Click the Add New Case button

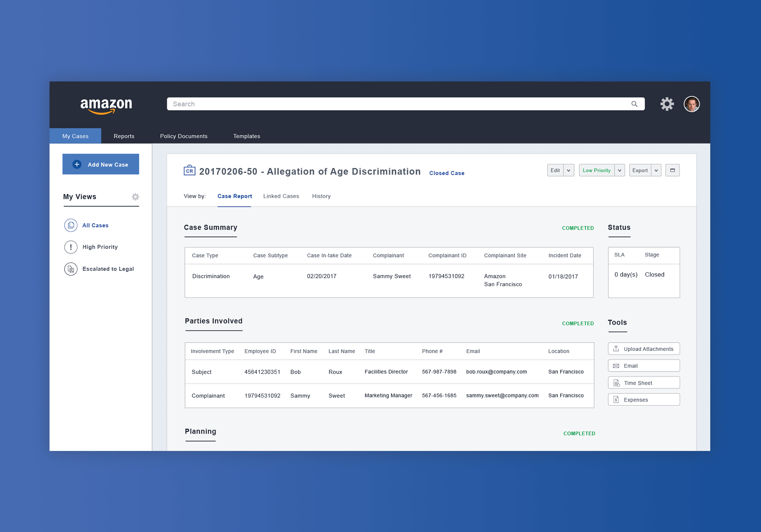pos(101,165)
